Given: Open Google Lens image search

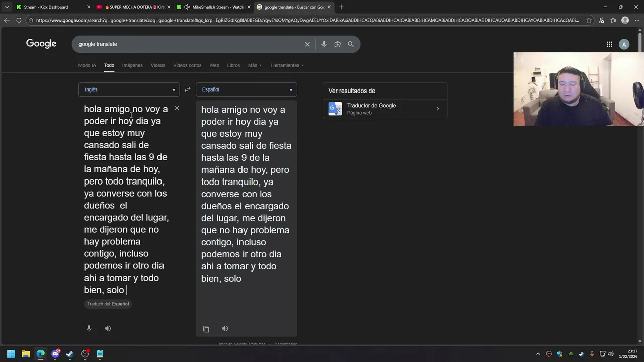Looking at the screenshot, I should tap(337, 44).
